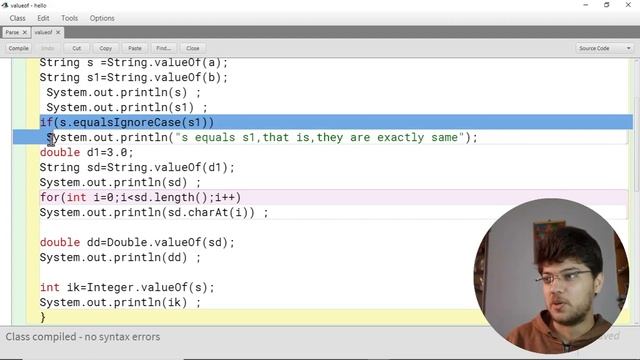Click the Close toolbar button

(x=193, y=48)
